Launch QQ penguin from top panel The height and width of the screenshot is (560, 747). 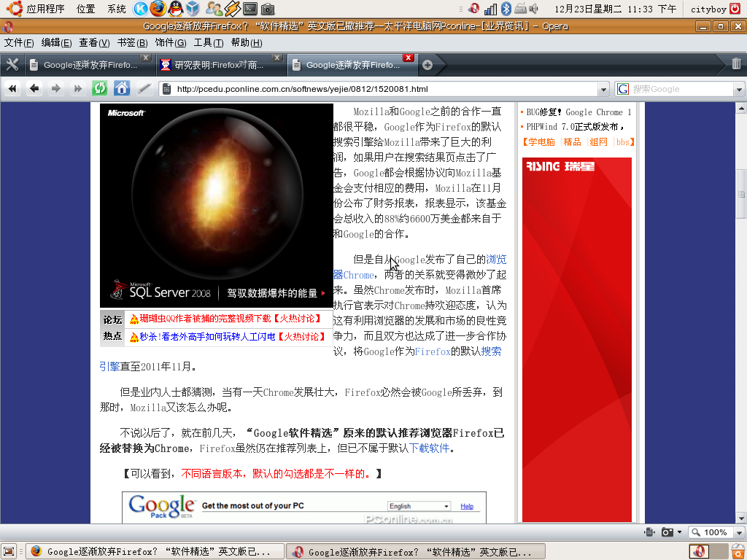(x=176, y=9)
